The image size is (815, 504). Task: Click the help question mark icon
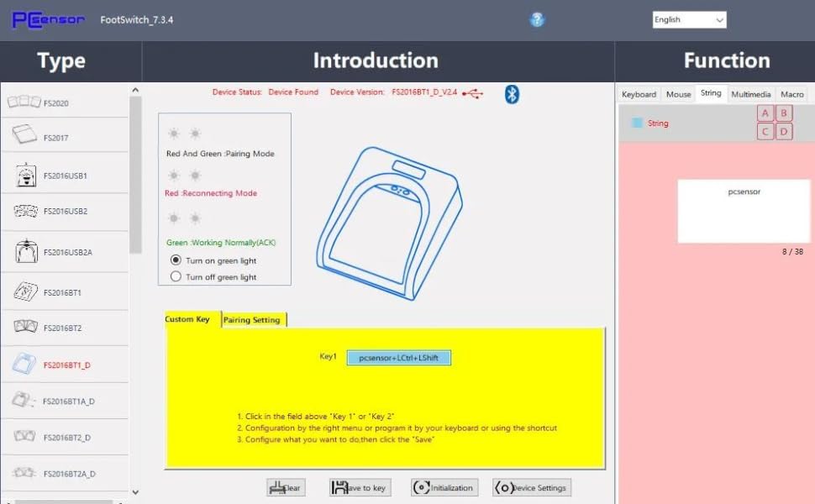click(537, 19)
